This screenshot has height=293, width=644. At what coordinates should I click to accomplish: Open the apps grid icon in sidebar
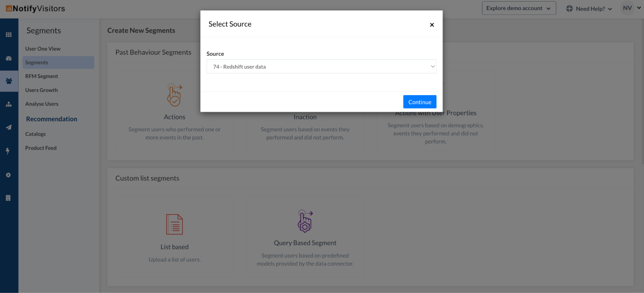9,35
